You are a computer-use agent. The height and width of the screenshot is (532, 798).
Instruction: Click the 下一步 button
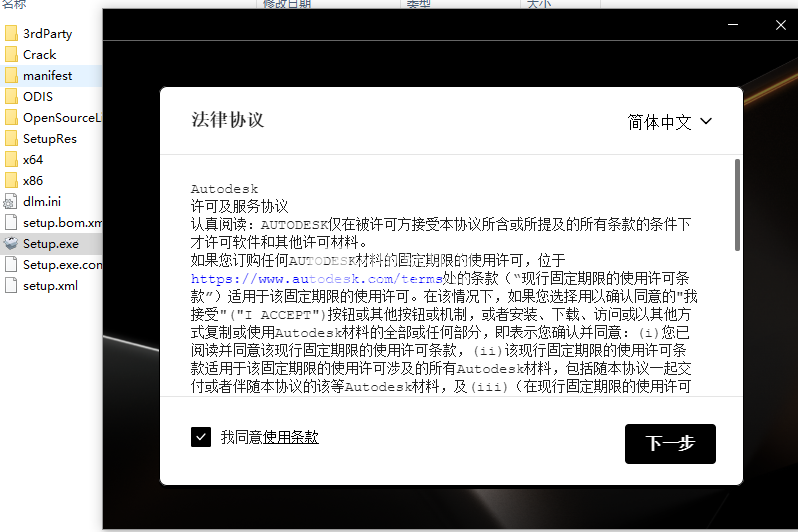[670, 443]
